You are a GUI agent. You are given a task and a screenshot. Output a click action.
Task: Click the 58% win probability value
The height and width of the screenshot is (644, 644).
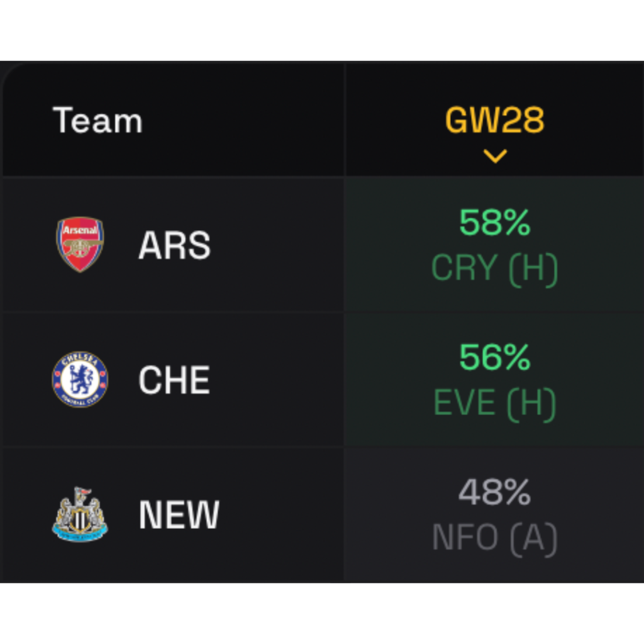pos(495,223)
